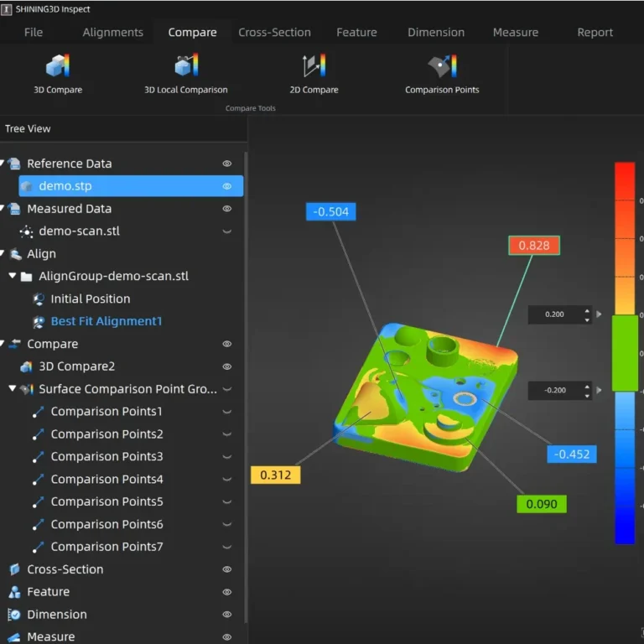Collapse the Compare node
The height and width of the screenshot is (644, 644).
point(2,343)
